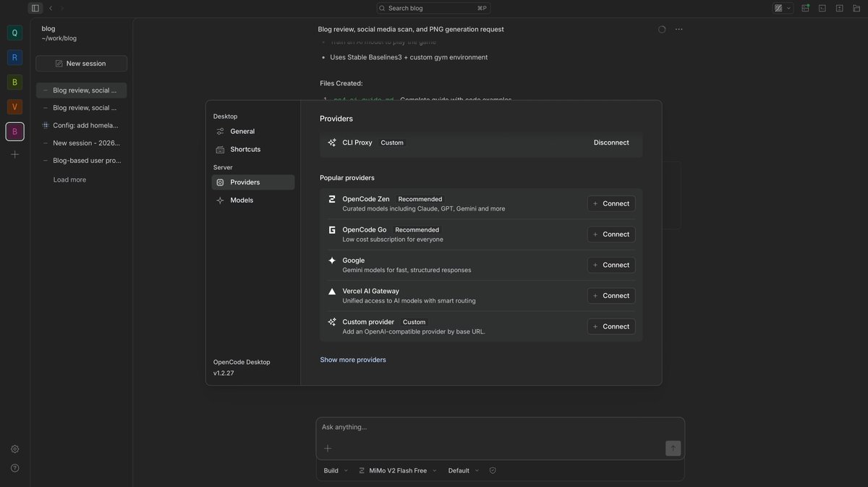Click the Custom tag next to CLI Proxy
Screen dimensions: 868x487
click(392, 143)
